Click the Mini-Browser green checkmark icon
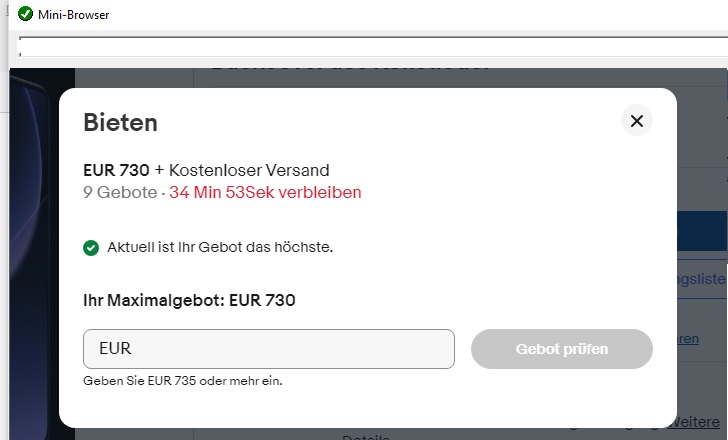728x440 pixels. (x=25, y=14)
